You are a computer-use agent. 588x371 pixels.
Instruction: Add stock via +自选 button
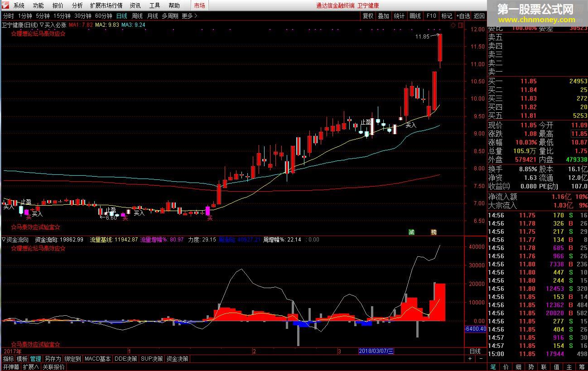coord(463,16)
